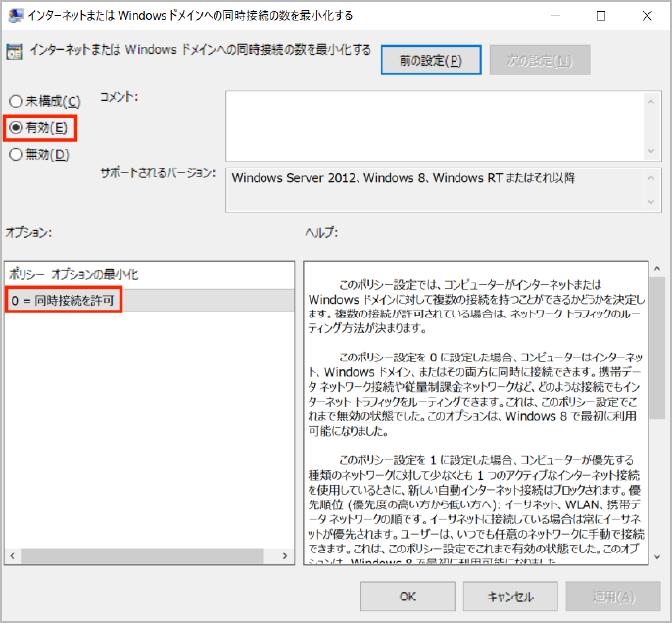Minimize the policy settings window

pos(555,16)
